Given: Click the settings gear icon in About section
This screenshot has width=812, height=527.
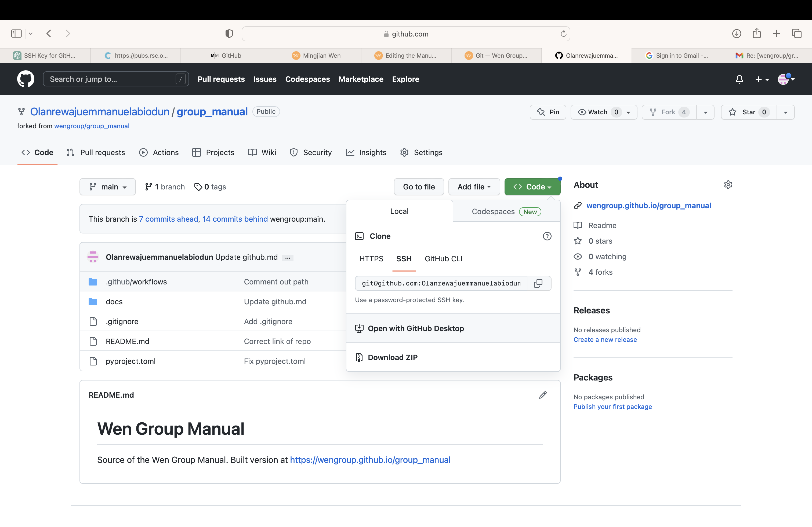Looking at the screenshot, I should pos(727,185).
